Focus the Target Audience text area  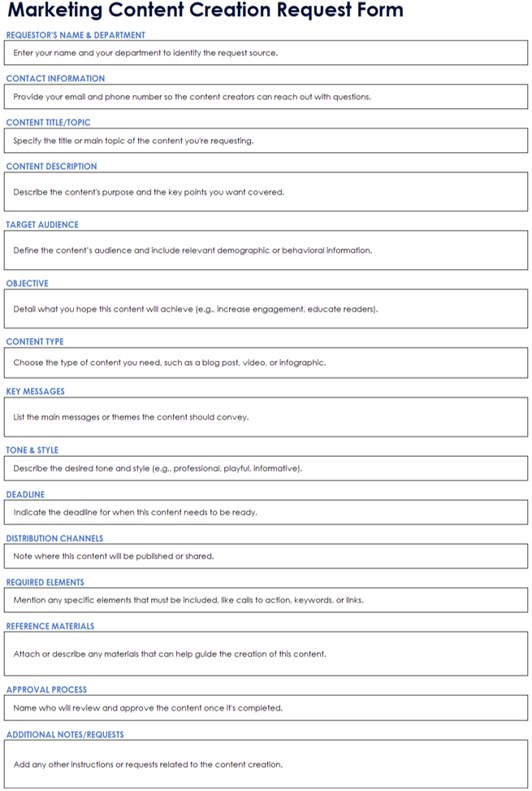266,250
